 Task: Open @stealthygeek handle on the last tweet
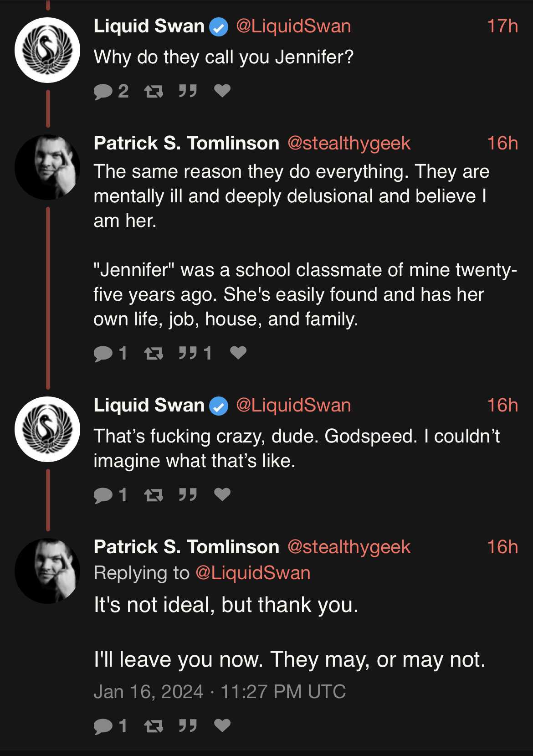[349, 547]
